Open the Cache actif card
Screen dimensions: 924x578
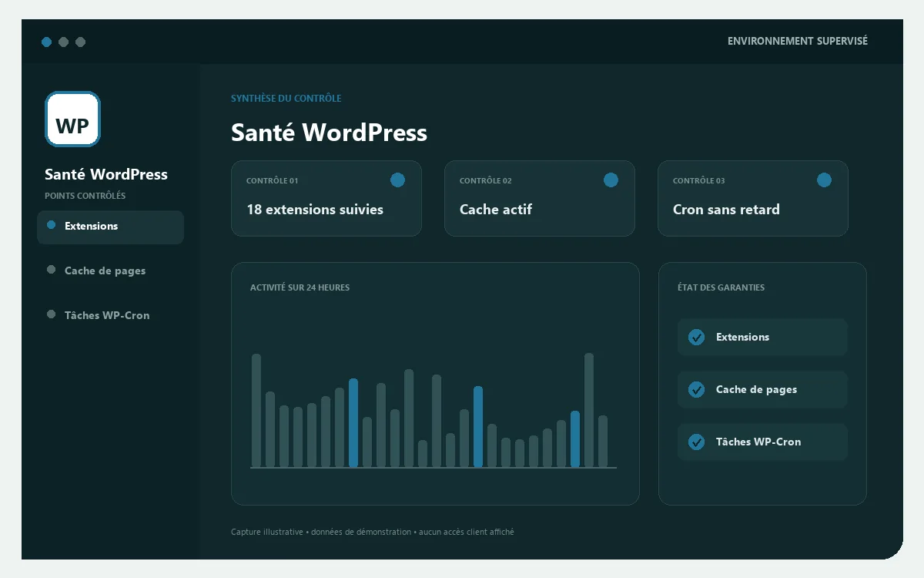540,198
